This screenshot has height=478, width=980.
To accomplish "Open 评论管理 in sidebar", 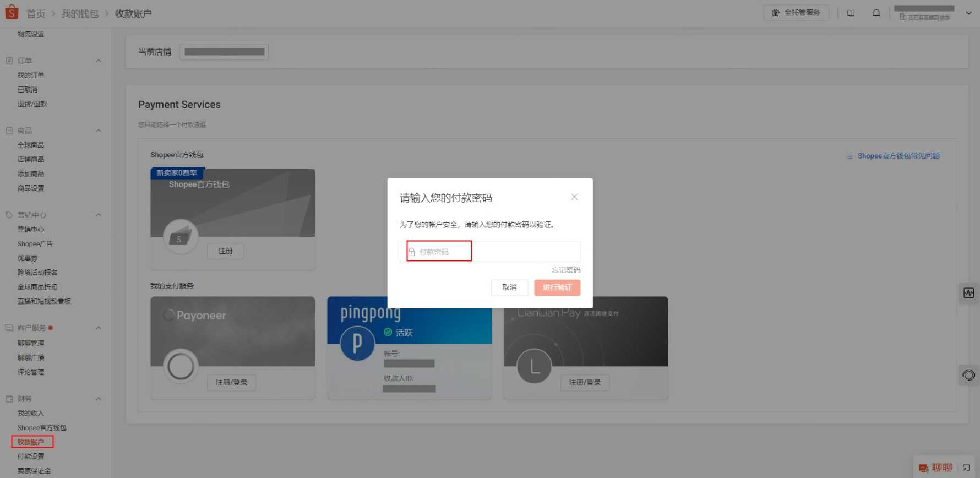I will [x=31, y=372].
